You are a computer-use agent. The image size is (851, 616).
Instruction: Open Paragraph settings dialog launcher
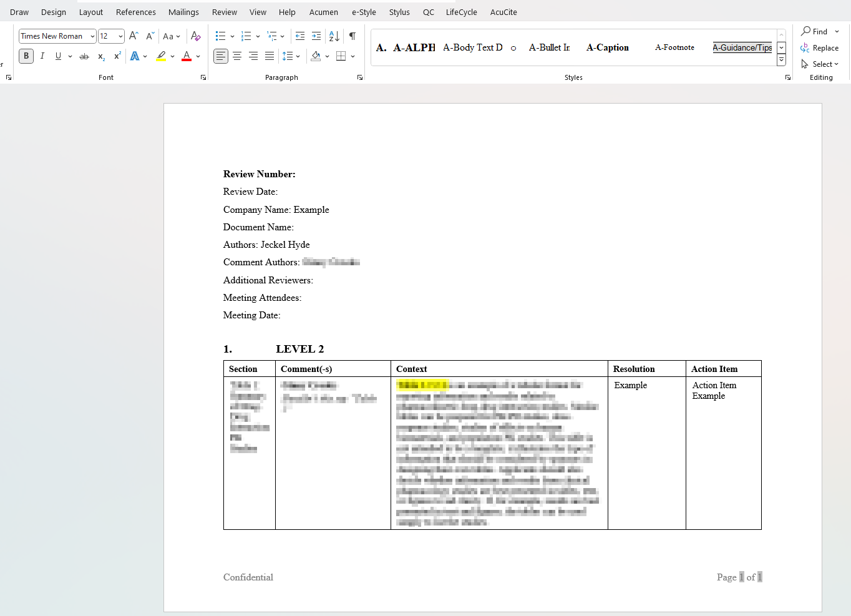click(x=360, y=77)
